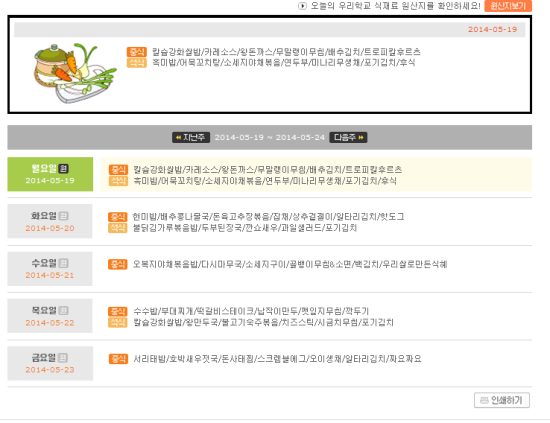The image size is (550, 423).
Task: Go to previous week with 지난주 button
Action: 191,137
